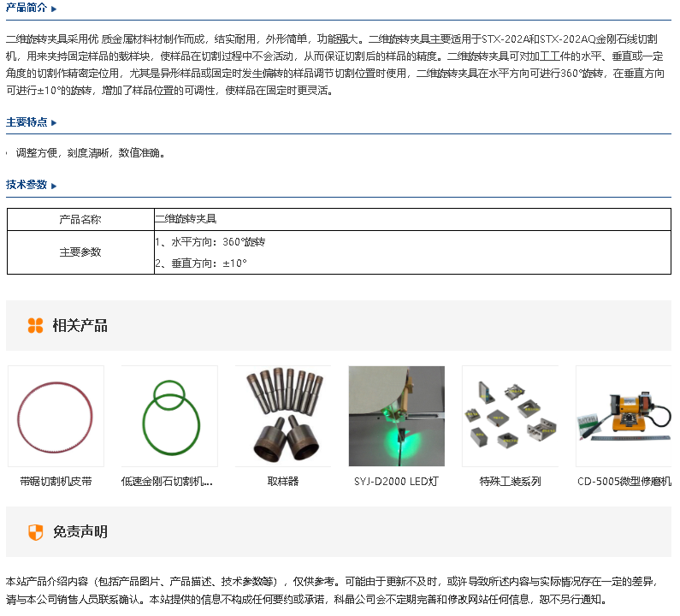Open the 带锯切割机皮带 product image
Viewport: 680px width, 616px height.
click(56, 416)
